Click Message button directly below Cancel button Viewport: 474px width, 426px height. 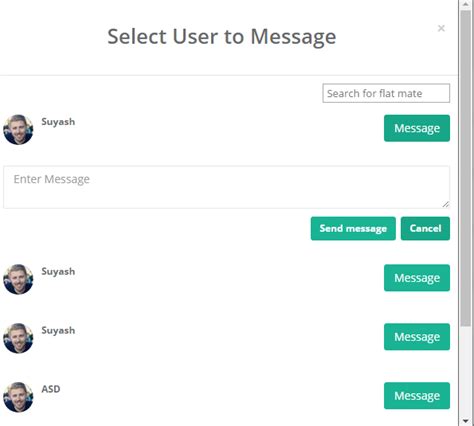(x=417, y=278)
